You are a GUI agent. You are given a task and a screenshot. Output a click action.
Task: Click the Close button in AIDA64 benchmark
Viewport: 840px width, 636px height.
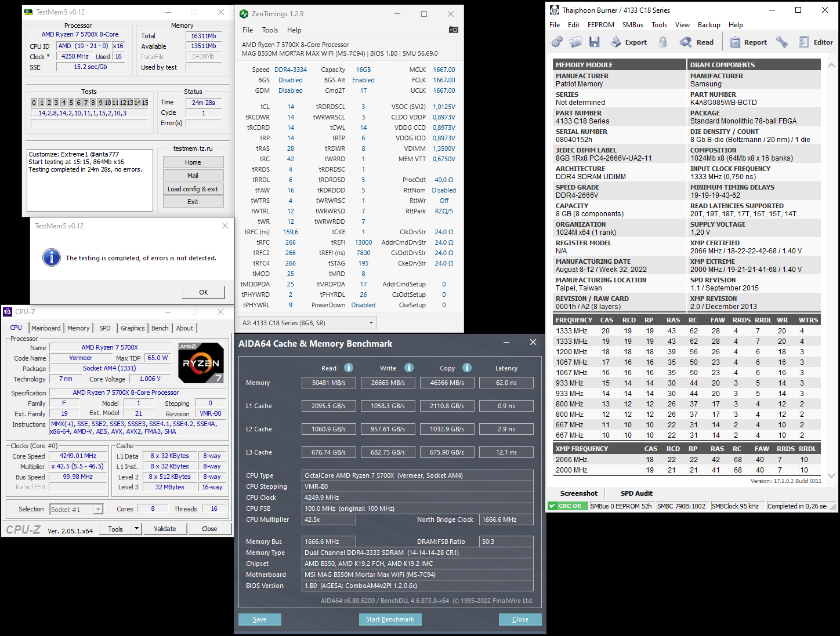pyautogui.click(x=520, y=619)
